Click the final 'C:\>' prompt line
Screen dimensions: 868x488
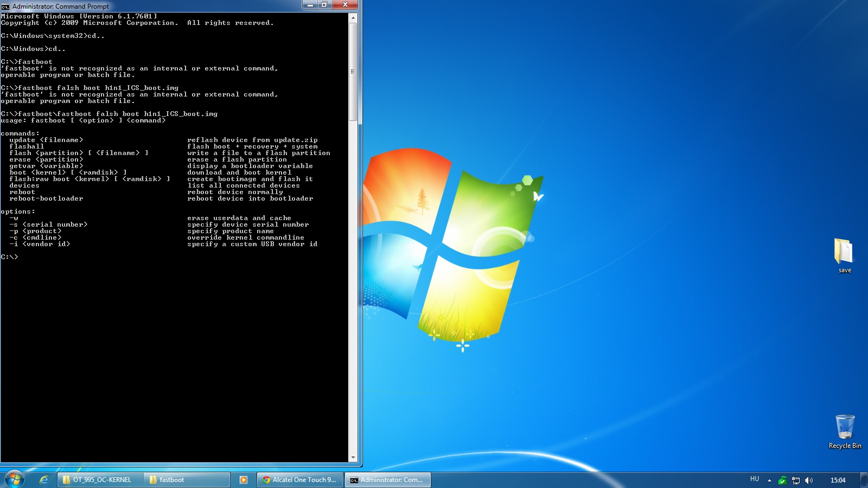[10, 257]
